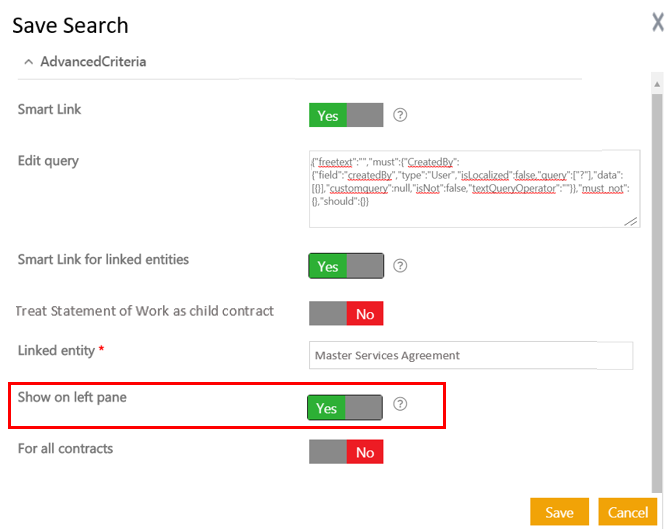Click help icon for Show on left pane
Viewport: 668px width, 529px height.
click(400, 405)
